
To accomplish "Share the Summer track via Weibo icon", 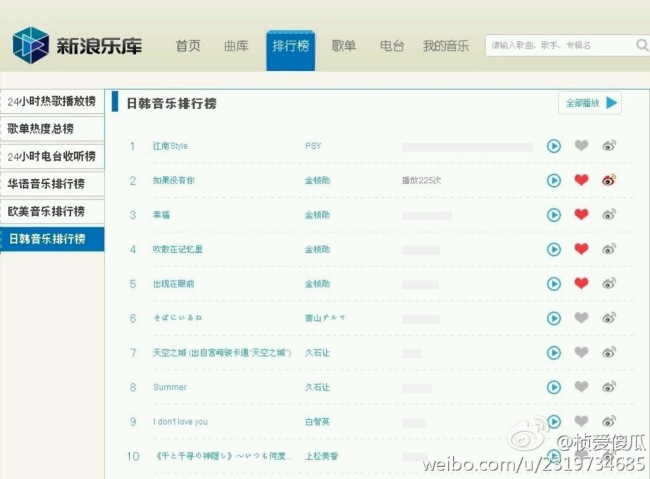I will (609, 387).
